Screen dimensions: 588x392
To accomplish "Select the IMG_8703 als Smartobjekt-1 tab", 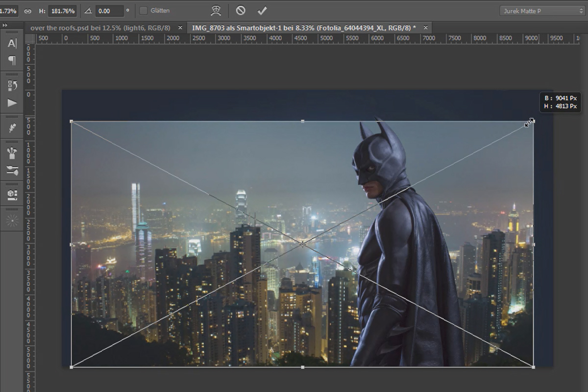I will pyautogui.click(x=304, y=28).
